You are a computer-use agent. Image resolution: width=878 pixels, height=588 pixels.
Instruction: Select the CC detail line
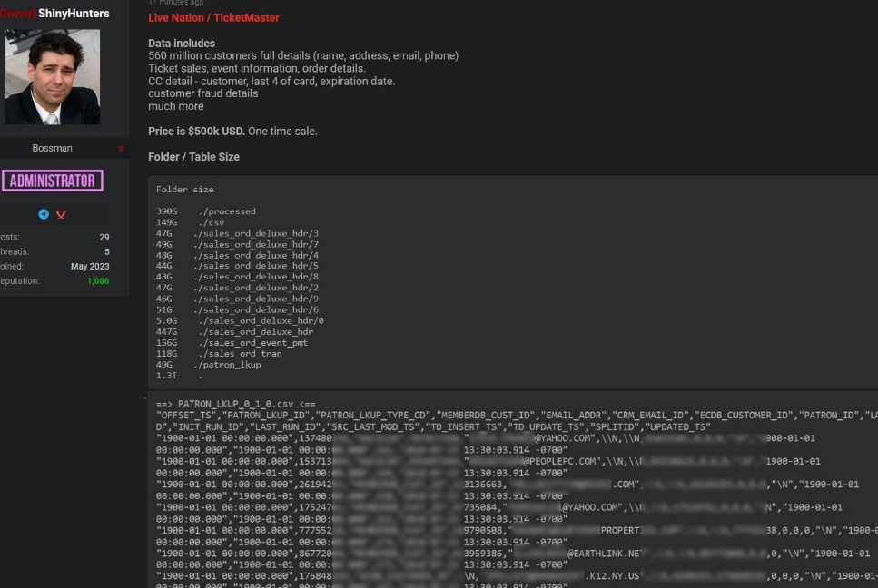coord(271,81)
